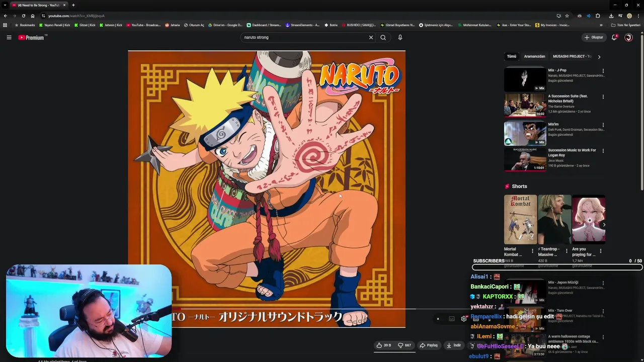Viewport: 644px width, 362px height.
Task: Expand the bookmarks bar overflow chevron
Action: pyautogui.click(x=601, y=25)
